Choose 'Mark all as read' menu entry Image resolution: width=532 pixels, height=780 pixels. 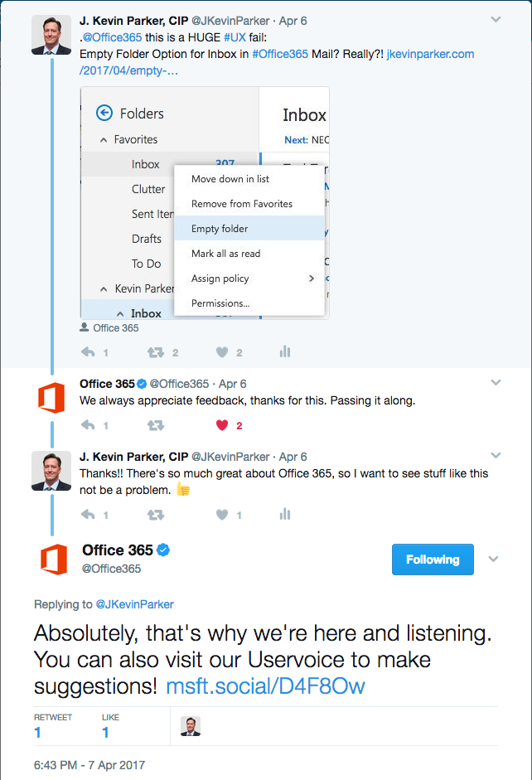(226, 254)
